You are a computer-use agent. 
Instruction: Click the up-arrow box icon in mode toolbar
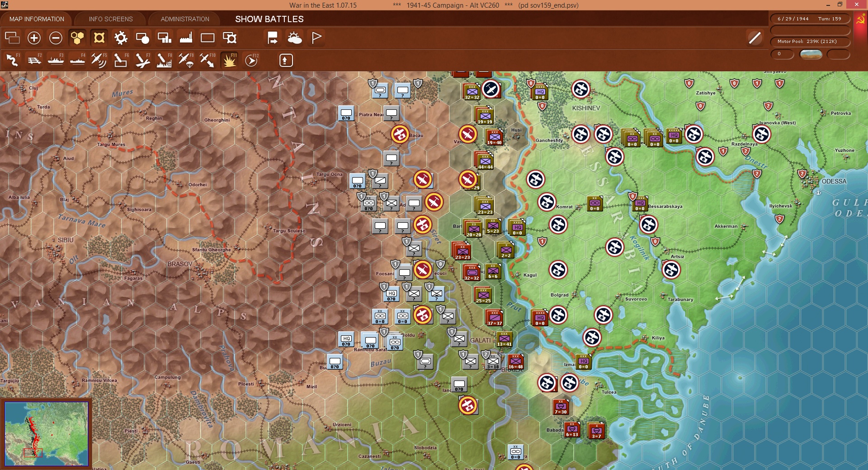pos(286,60)
